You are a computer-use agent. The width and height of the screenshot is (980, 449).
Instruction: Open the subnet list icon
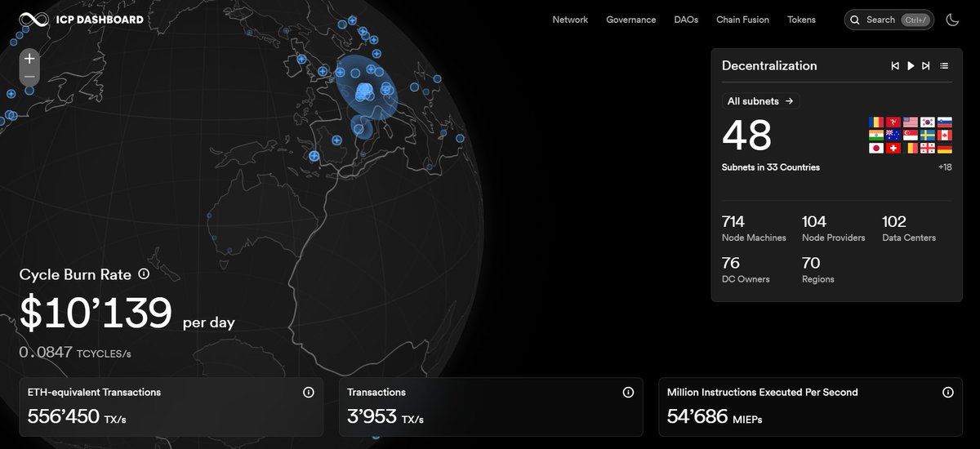coord(944,66)
